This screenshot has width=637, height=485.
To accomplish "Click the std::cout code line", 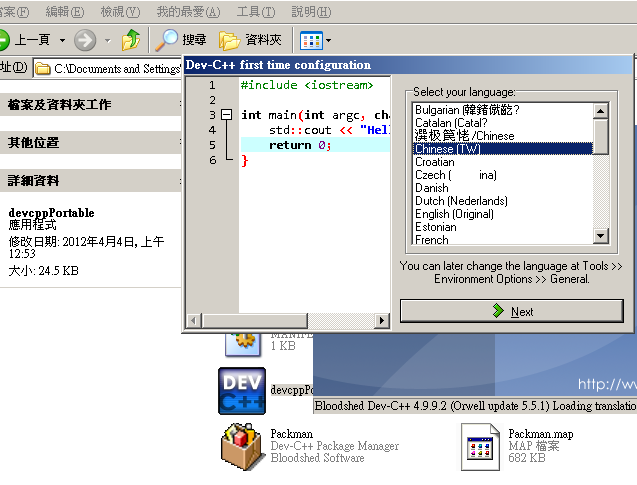I will pos(329,130).
